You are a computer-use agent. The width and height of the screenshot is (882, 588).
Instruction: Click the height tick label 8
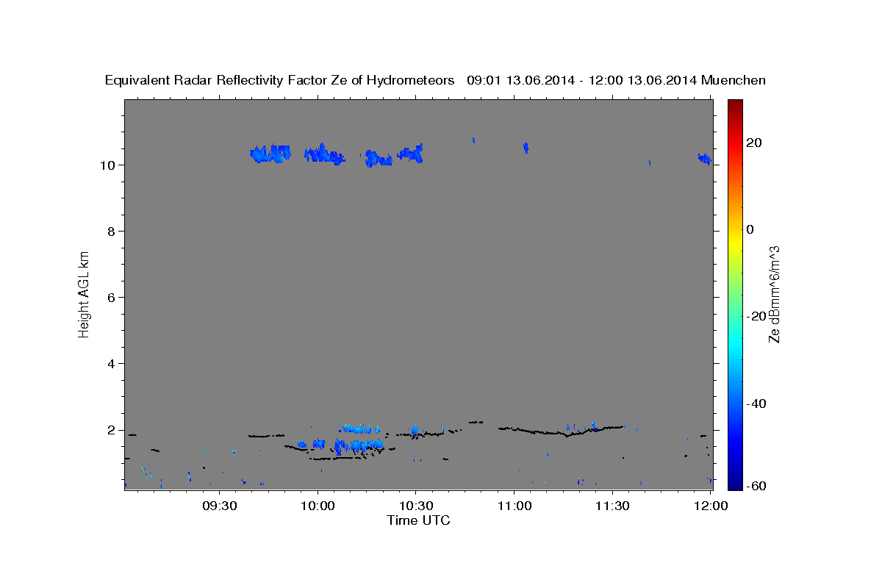click(x=112, y=231)
